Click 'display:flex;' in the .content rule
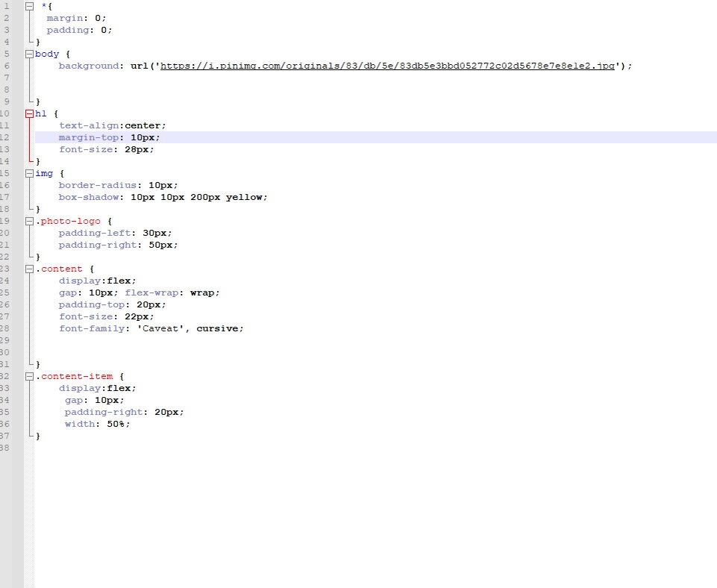The width and height of the screenshot is (717, 588). [x=98, y=281]
